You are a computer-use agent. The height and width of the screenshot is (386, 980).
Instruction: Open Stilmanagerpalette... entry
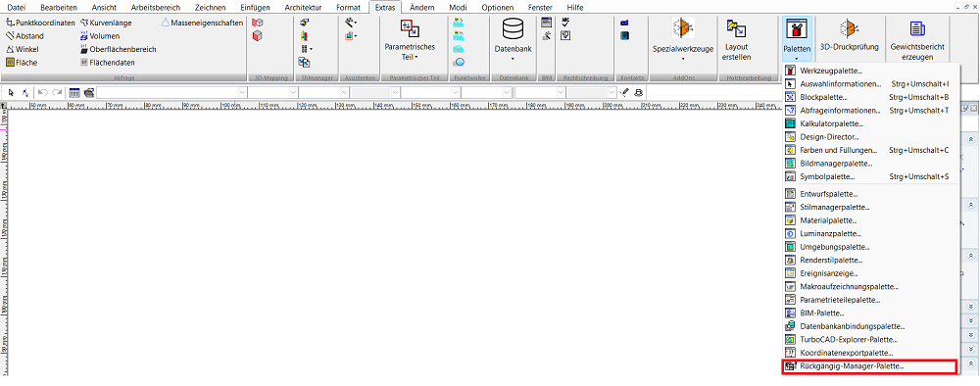[x=869, y=207]
